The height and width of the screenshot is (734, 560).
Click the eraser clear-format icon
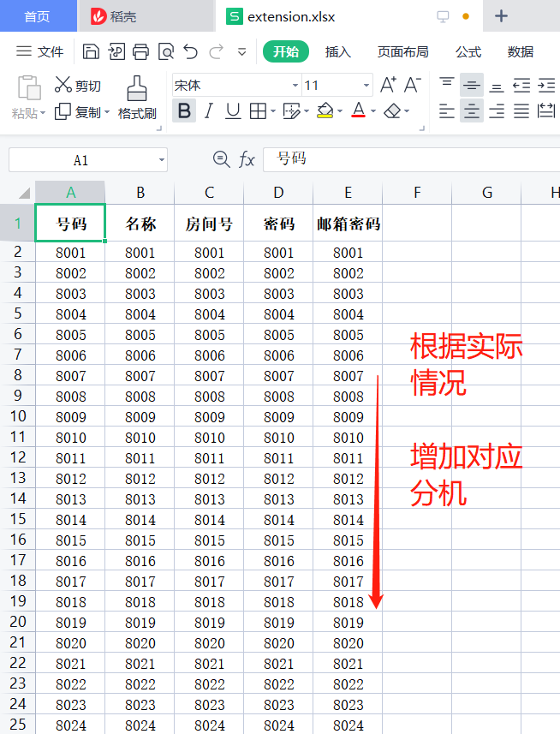(392, 111)
